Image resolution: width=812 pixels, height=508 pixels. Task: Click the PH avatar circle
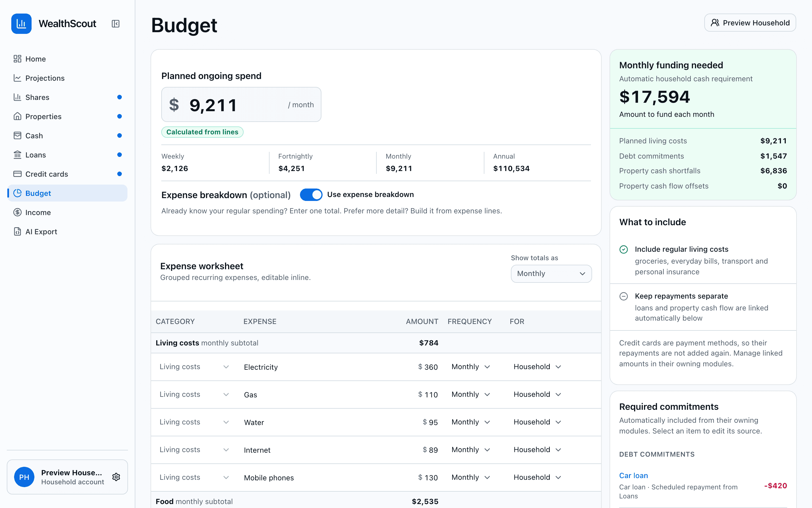click(x=24, y=477)
